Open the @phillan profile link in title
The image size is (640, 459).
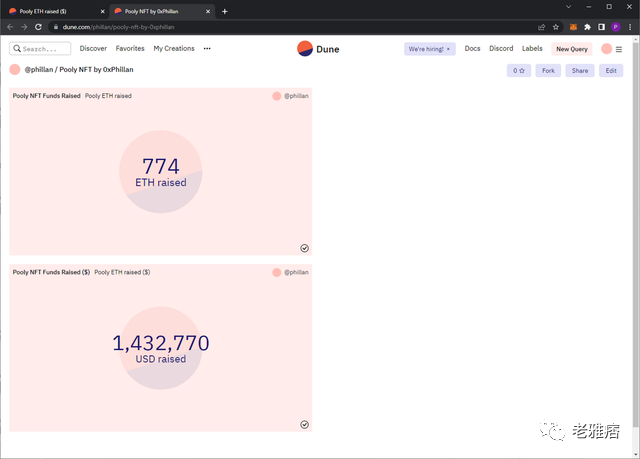tap(39, 70)
